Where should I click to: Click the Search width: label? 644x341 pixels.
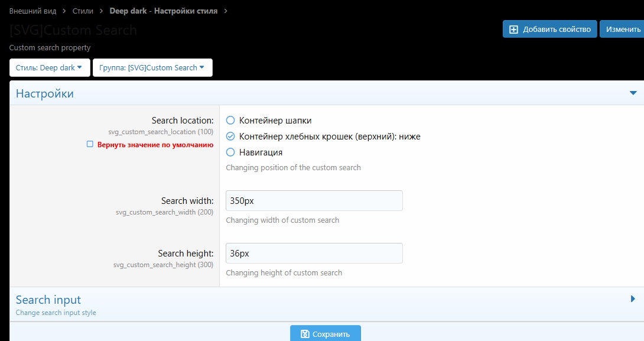[187, 201]
